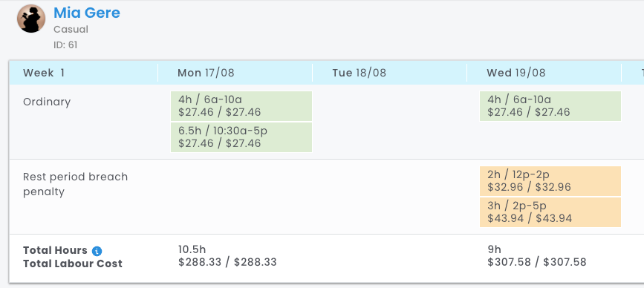Click the Rest period breach penalty label
The image size is (644, 288).
tap(76, 184)
